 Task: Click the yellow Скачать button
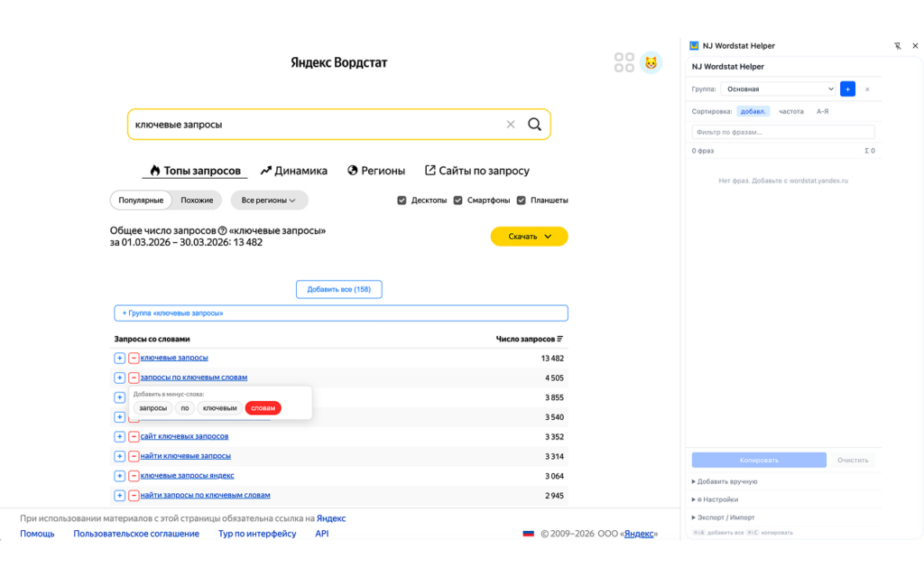click(x=529, y=237)
